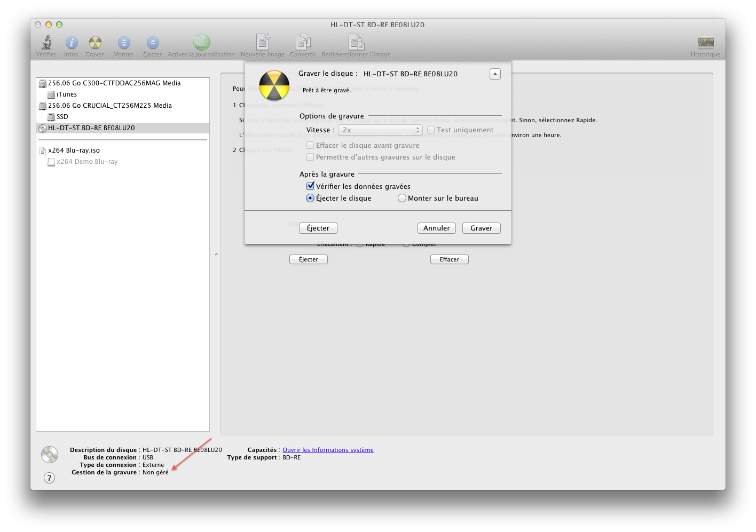Click the Redimensionner l'image toolbar icon

pos(356,43)
